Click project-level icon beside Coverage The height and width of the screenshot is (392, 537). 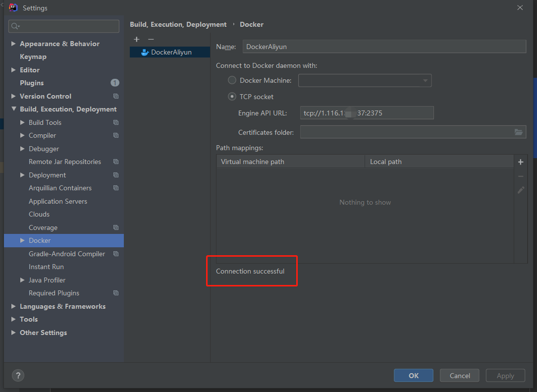pyautogui.click(x=116, y=227)
